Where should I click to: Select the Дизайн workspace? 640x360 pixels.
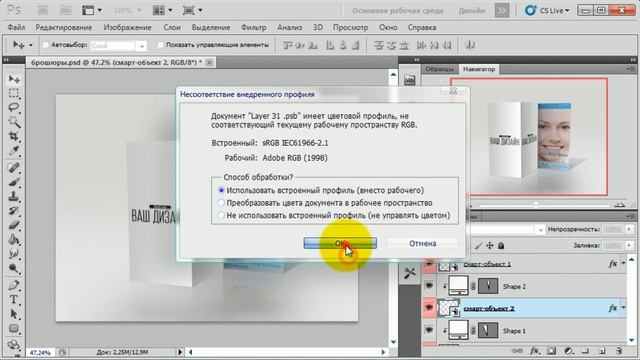471,11
